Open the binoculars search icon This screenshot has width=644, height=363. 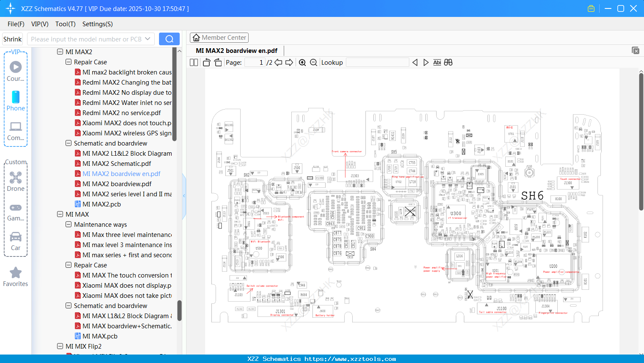click(x=448, y=62)
